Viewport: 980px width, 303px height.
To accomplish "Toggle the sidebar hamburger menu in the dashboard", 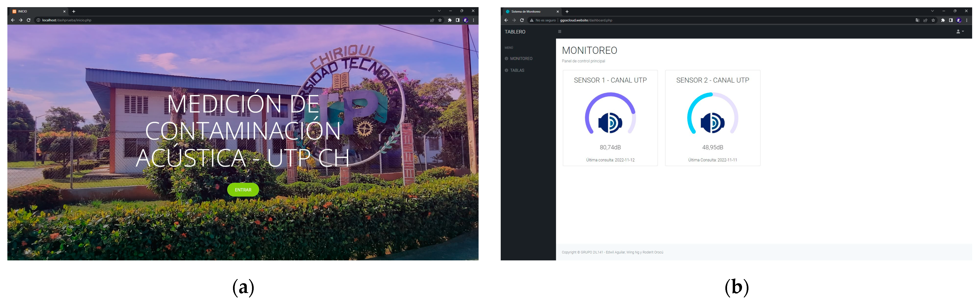I will pos(560,32).
